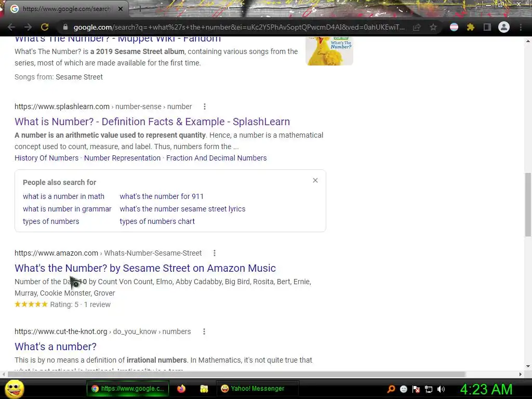View site information via lock icon

pos(66,27)
